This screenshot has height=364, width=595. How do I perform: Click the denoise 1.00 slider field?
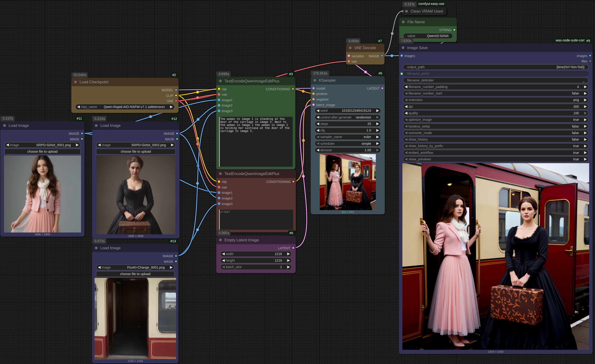347,150
